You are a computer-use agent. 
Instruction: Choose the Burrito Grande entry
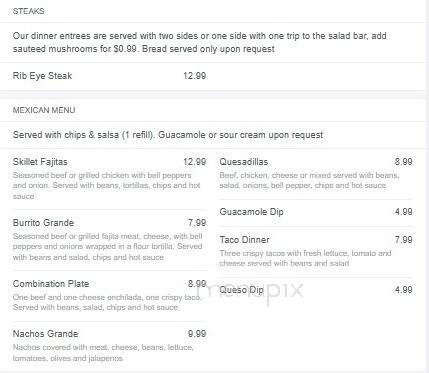(x=43, y=223)
